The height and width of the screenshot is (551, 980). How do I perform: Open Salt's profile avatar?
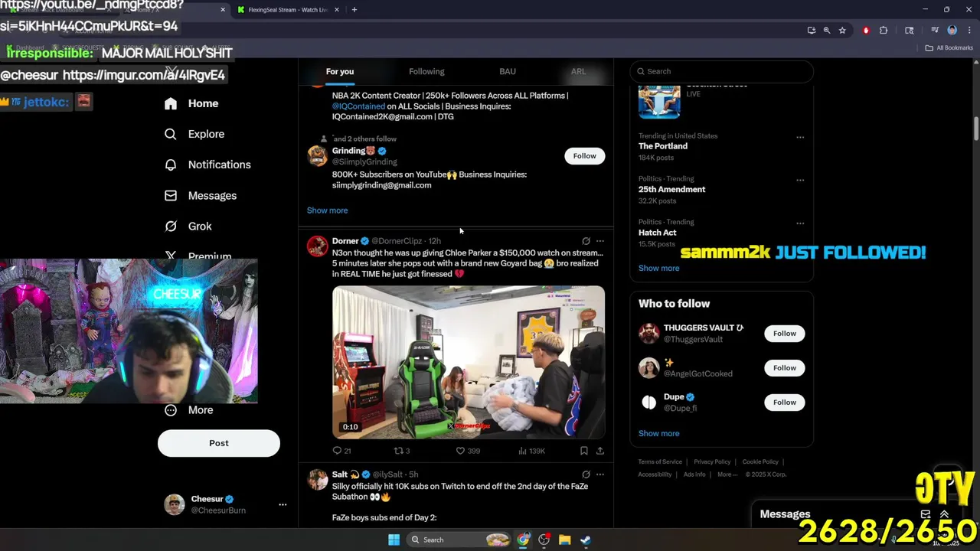pos(317,480)
